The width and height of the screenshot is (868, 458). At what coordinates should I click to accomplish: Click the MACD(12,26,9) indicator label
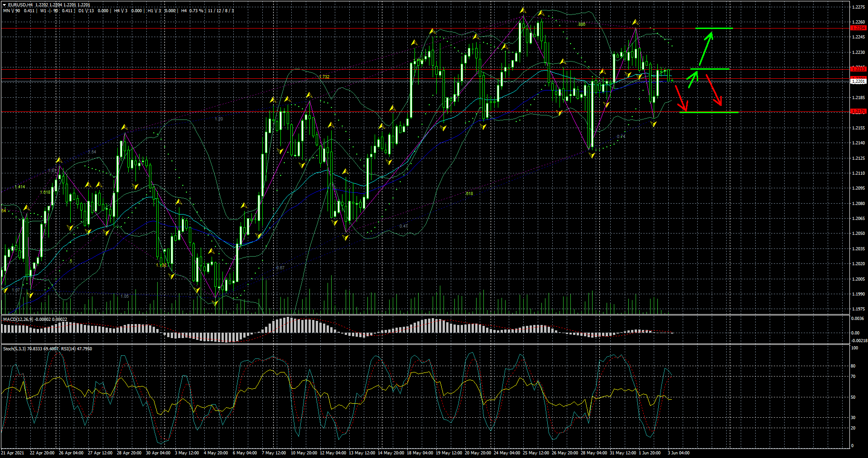16,320
